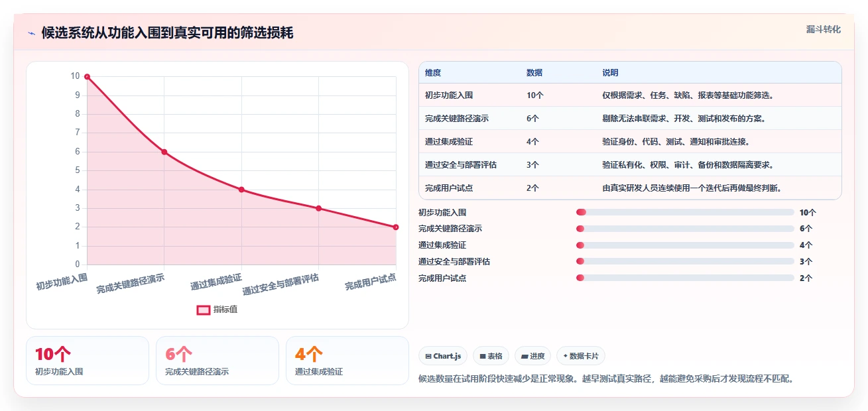
Task: Click the 4个 通过集成验证 data card
Action: coord(347,361)
